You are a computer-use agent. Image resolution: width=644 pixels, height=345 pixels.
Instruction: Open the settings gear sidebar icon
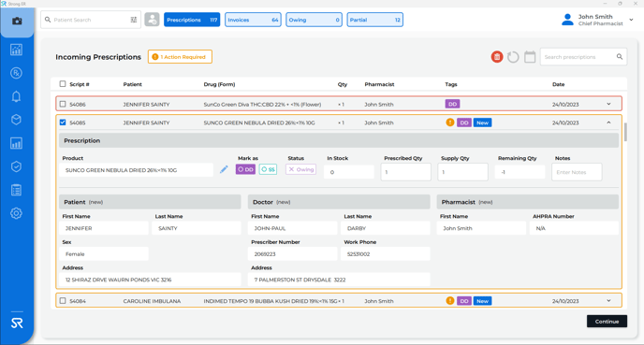pyautogui.click(x=17, y=213)
